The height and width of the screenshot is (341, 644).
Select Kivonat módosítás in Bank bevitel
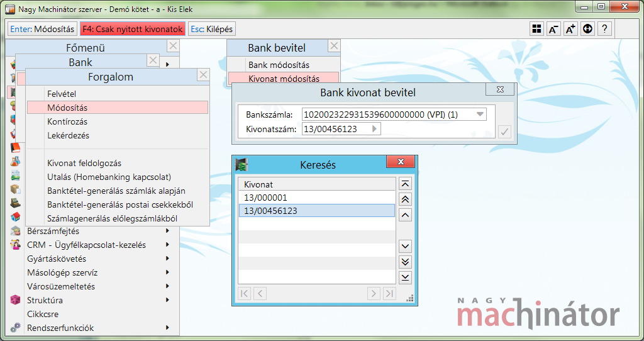tap(284, 79)
